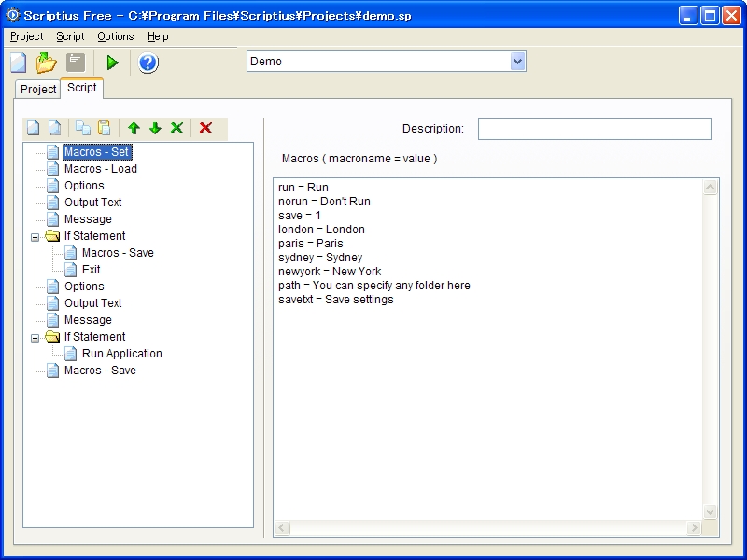This screenshot has width=747, height=560.
Task: Select the second If Statement label
Action: 95,337
